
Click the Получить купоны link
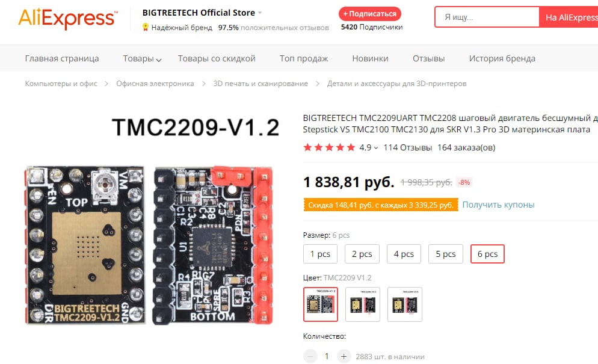tap(498, 205)
